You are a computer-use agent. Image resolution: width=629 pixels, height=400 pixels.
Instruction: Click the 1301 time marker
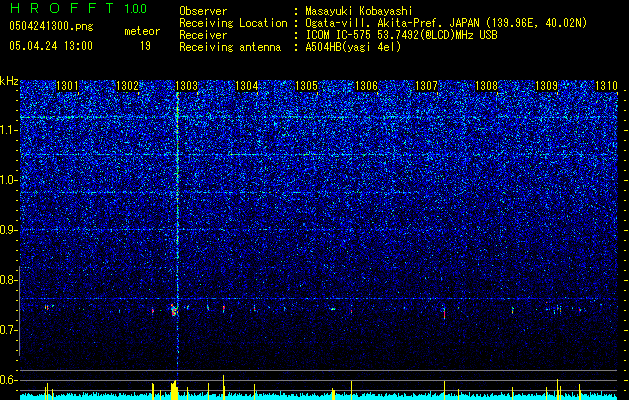coord(67,86)
